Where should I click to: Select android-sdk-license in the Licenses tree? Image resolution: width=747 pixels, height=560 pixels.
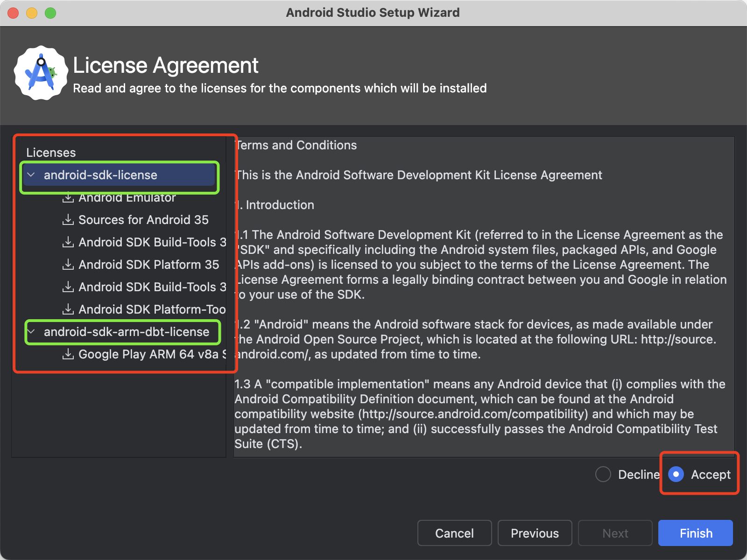tap(119, 175)
